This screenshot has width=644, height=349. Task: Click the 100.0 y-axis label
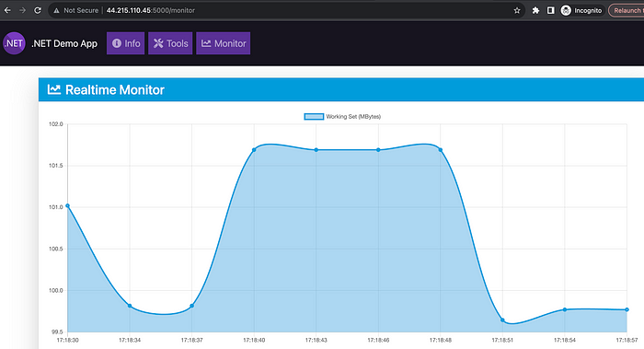coord(56,290)
